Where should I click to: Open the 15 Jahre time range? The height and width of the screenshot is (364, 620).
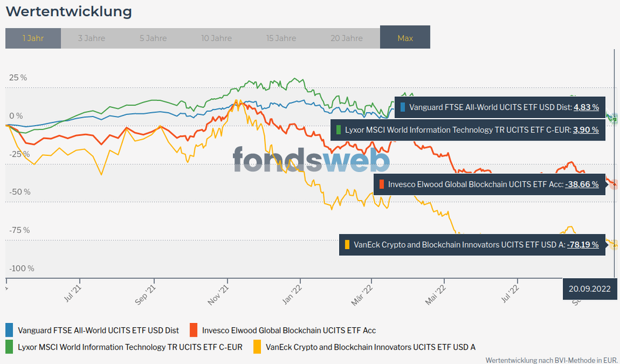pyautogui.click(x=281, y=38)
